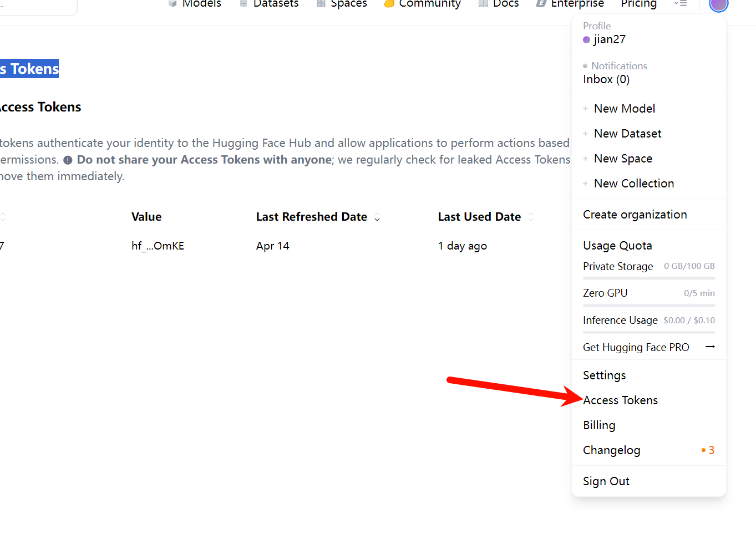Click the Last Refreshed Date column header

312,217
